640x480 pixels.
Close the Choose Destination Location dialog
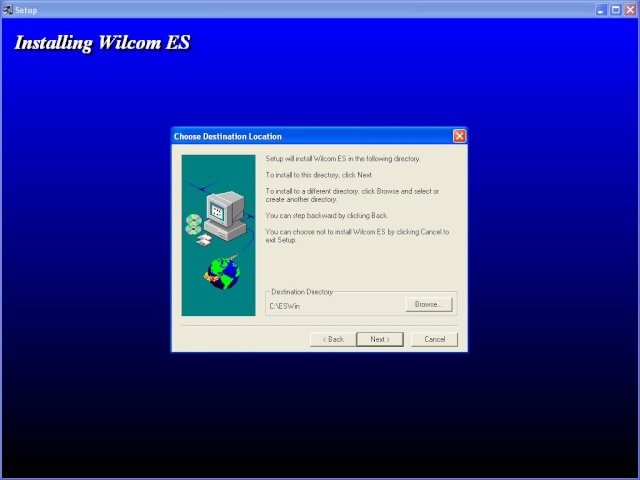coord(459,136)
